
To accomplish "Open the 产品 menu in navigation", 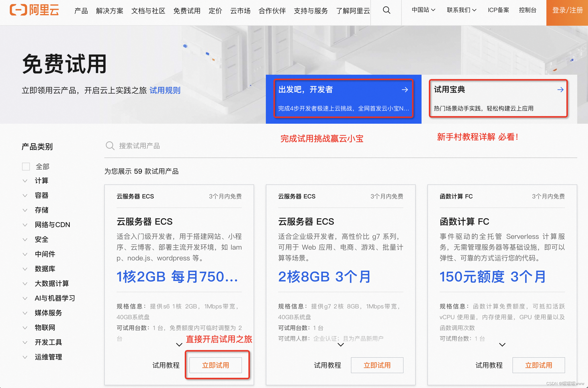I will 81,11.
